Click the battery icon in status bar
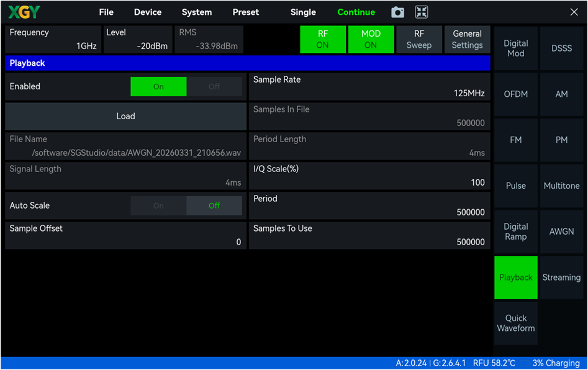 coord(525,363)
